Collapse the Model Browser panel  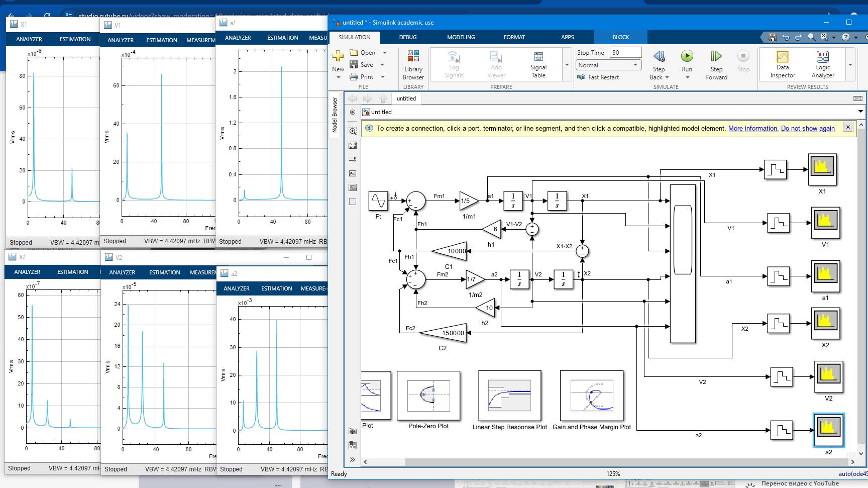click(x=335, y=115)
